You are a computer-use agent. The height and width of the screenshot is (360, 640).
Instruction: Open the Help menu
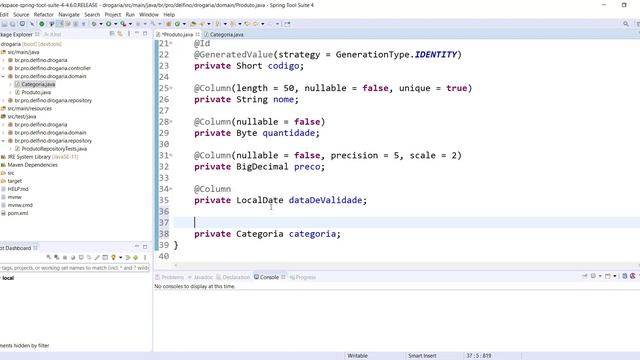169,14
